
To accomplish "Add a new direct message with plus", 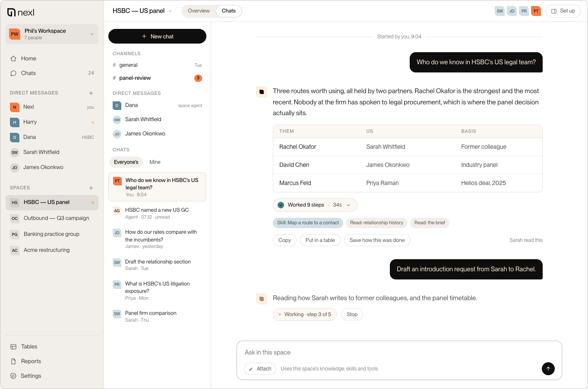I will [x=91, y=93].
